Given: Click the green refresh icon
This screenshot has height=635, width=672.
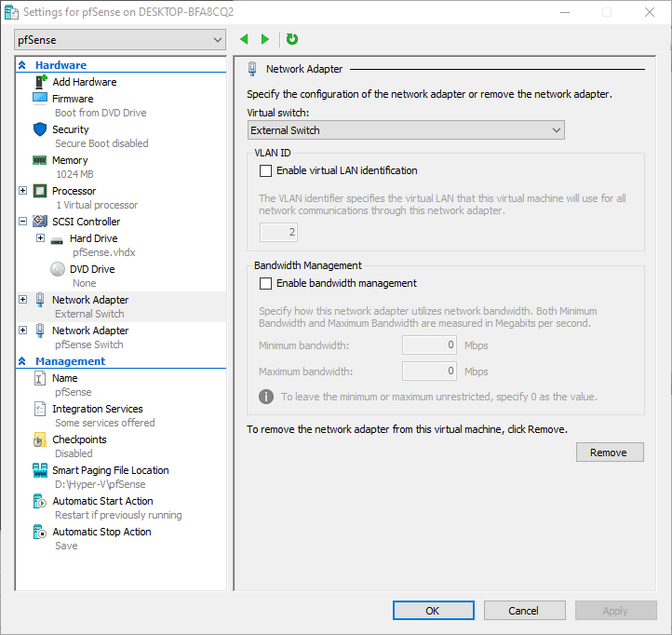Looking at the screenshot, I should 292,39.
